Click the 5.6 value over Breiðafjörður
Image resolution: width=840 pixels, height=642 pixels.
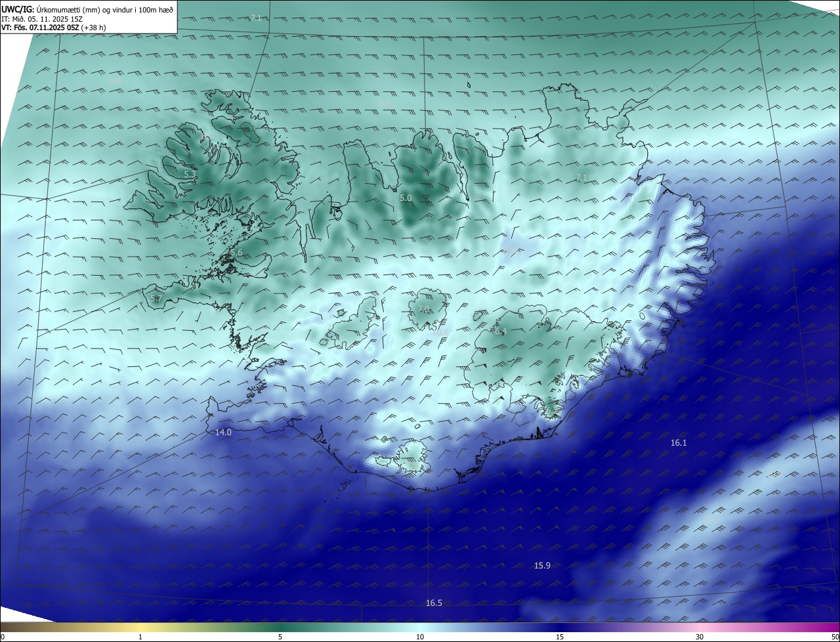click(236, 252)
